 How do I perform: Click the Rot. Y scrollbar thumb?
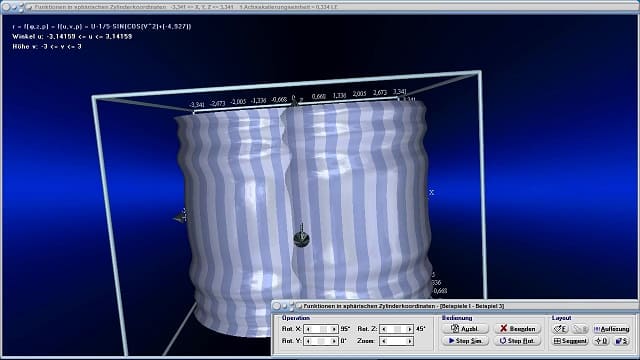point(321,341)
